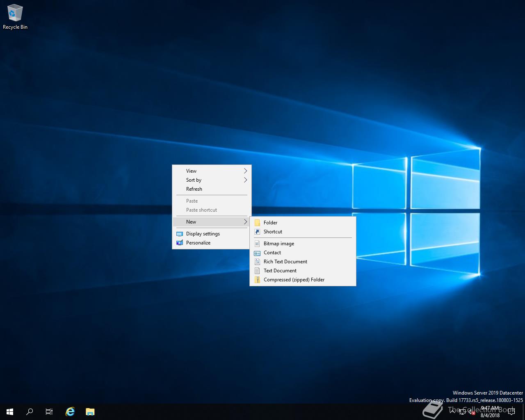The height and width of the screenshot is (420, 525).
Task: Create a new Contact
Action: click(303, 253)
